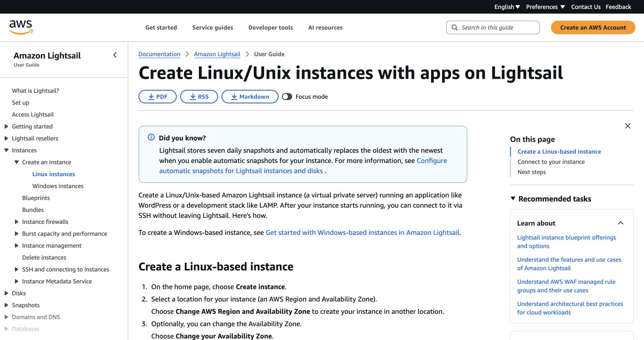644x340 pixels.
Task: Open the RSS feed button
Action: 199,97
